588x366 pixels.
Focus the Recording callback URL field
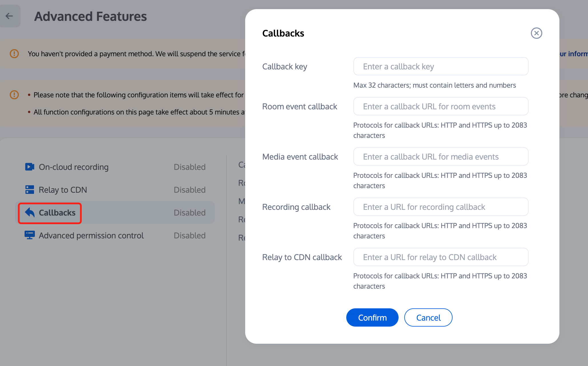(441, 207)
